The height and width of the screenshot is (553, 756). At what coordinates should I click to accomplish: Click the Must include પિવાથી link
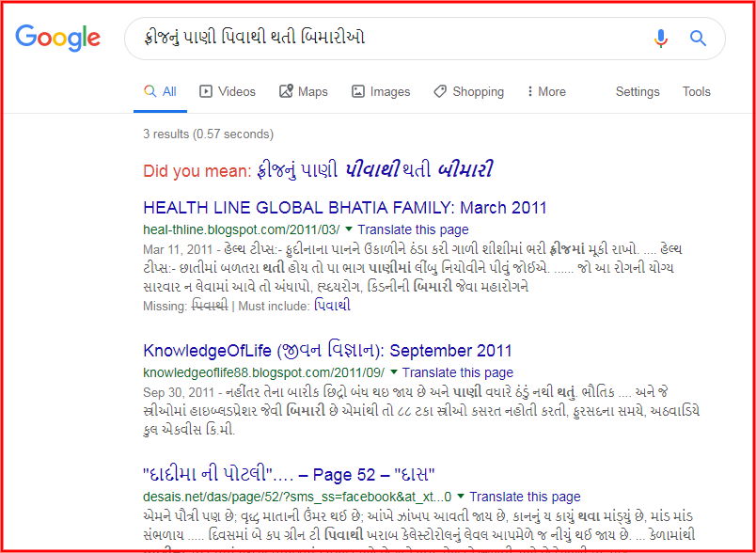point(332,306)
